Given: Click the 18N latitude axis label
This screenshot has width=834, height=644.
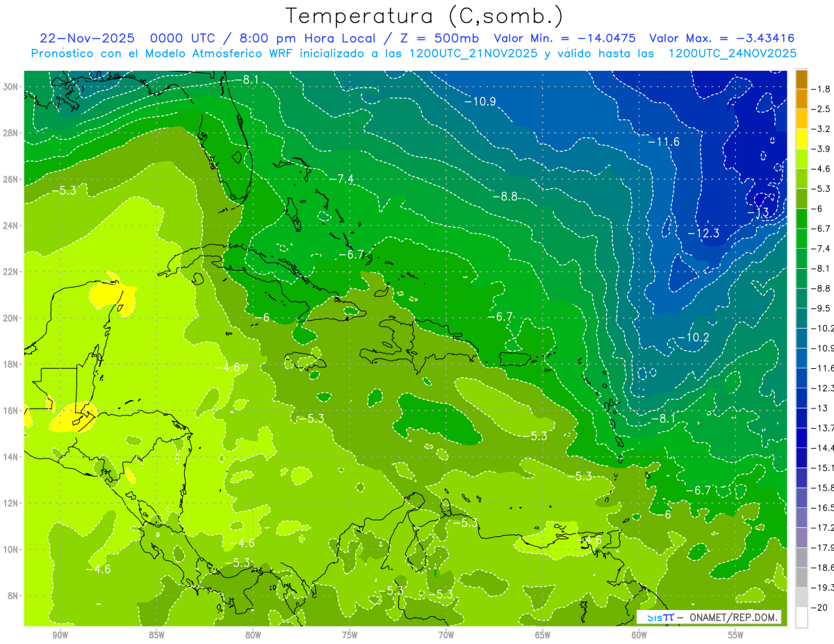Looking at the screenshot, I should [10, 364].
